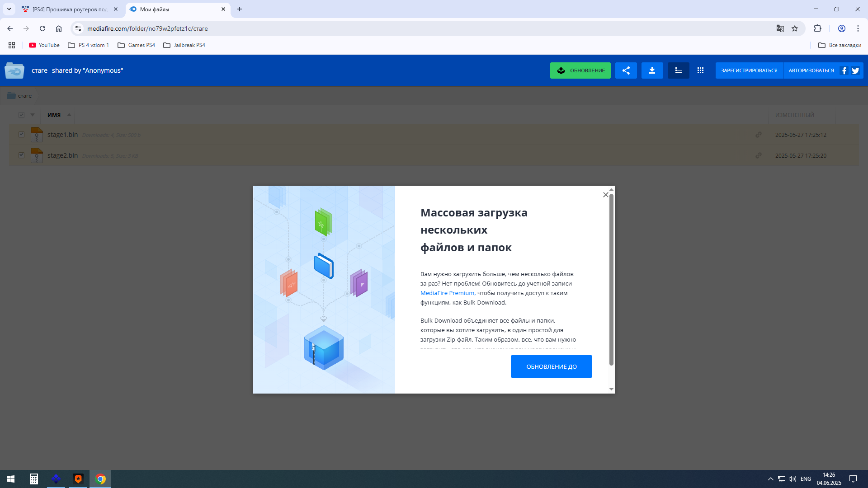Switch the ENG input language
The height and width of the screenshot is (488, 868).
(x=806, y=479)
